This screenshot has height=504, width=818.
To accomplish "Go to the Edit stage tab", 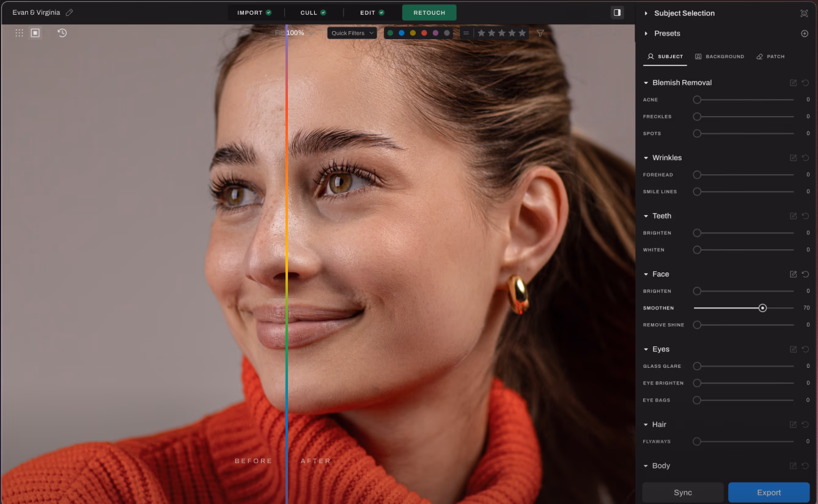I will tap(372, 12).
